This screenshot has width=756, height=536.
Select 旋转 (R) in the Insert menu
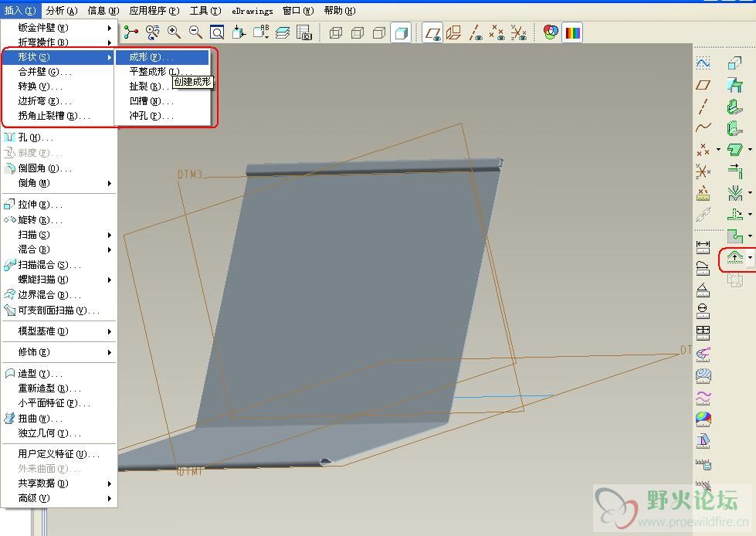pos(59,220)
